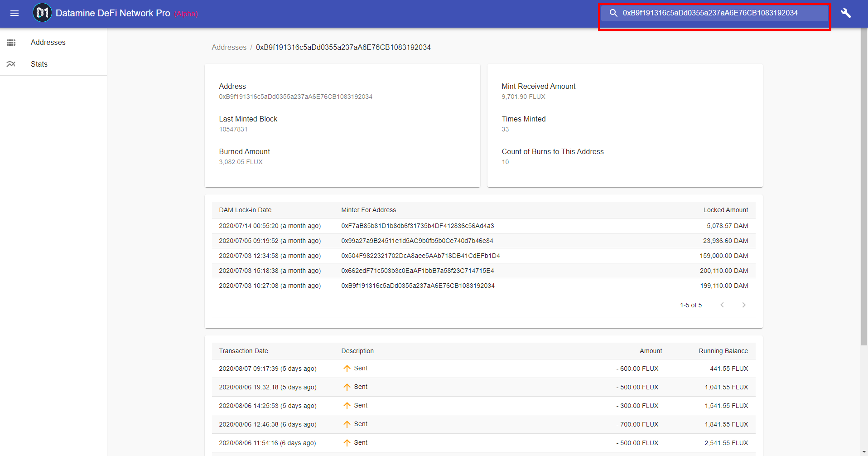
Task: Select minter address 0xF7aB85b81D1b8db6f31735b4DF412836c56Ad4a3
Action: click(418, 226)
